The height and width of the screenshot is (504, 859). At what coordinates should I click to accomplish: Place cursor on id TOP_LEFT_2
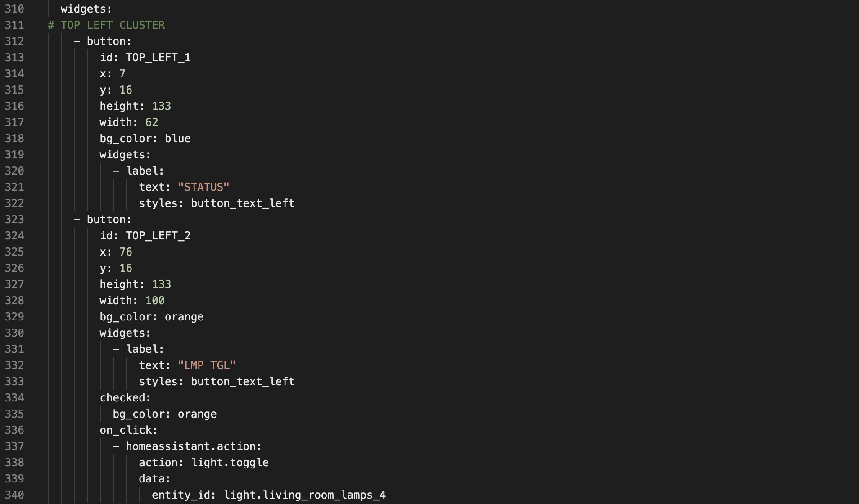click(158, 236)
